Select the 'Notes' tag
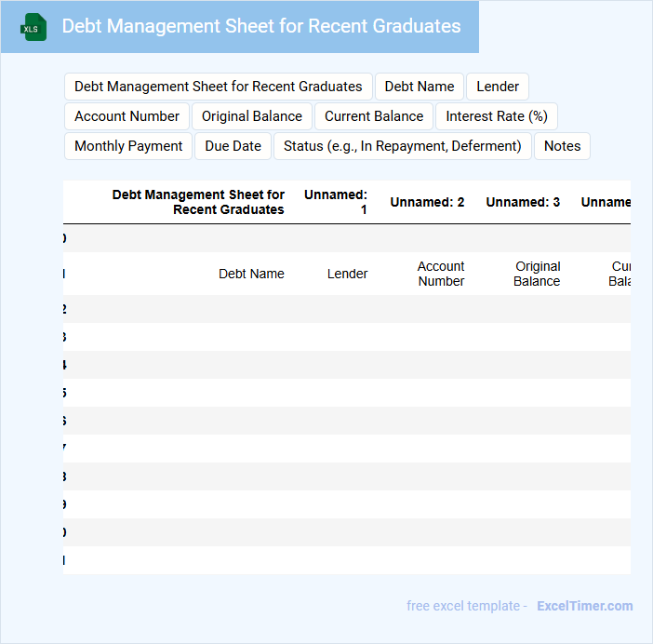 562,146
